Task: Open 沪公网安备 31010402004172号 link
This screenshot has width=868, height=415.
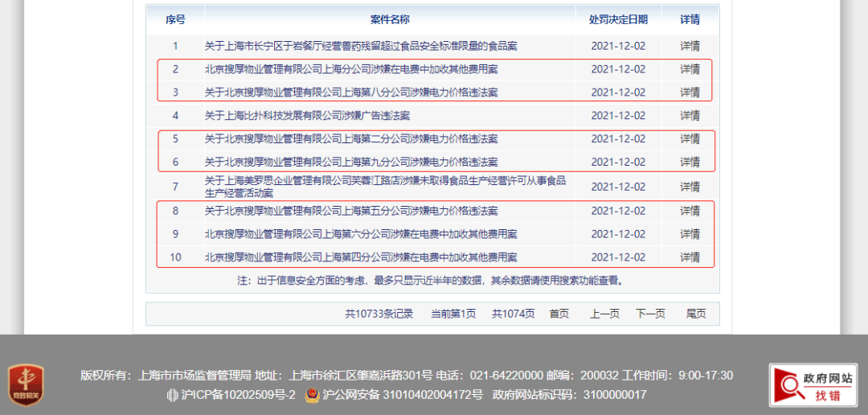Action: pyautogui.click(x=403, y=395)
